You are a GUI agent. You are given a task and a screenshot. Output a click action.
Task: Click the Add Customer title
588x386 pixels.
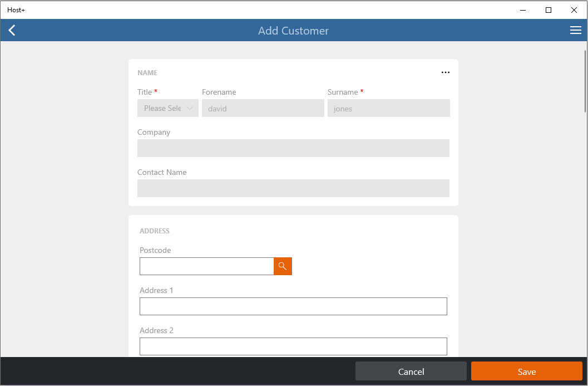[293, 31]
